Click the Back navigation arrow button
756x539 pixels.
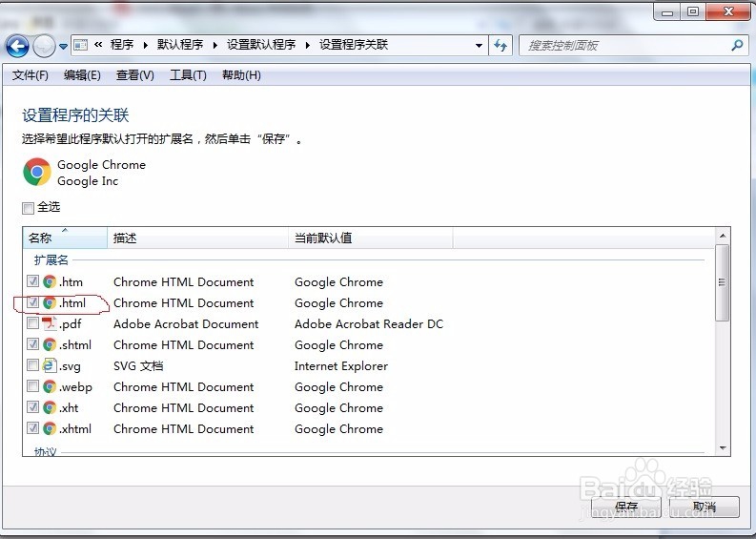(17, 47)
